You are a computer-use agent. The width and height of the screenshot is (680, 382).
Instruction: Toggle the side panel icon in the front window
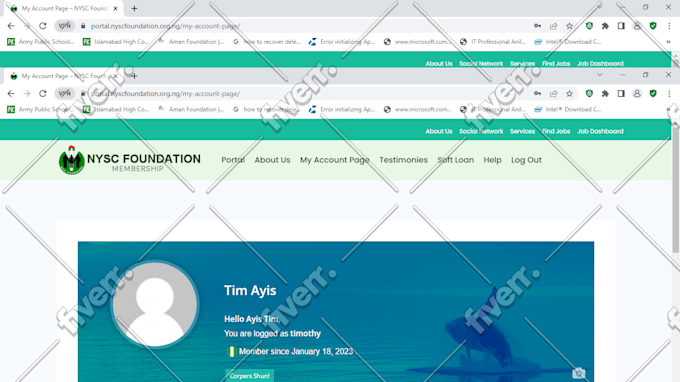[x=621, y=94]
